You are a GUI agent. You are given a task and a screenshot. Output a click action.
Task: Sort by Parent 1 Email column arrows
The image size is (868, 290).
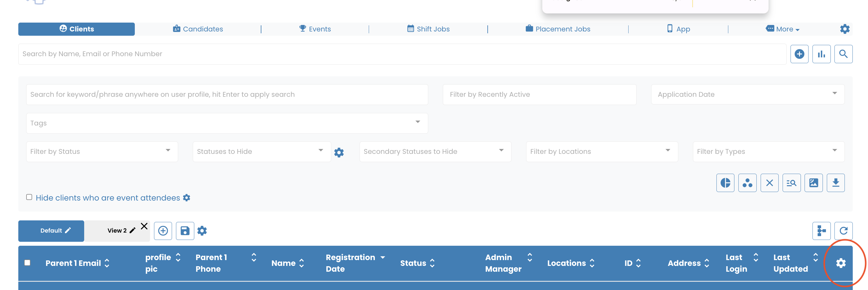[107, 263]
